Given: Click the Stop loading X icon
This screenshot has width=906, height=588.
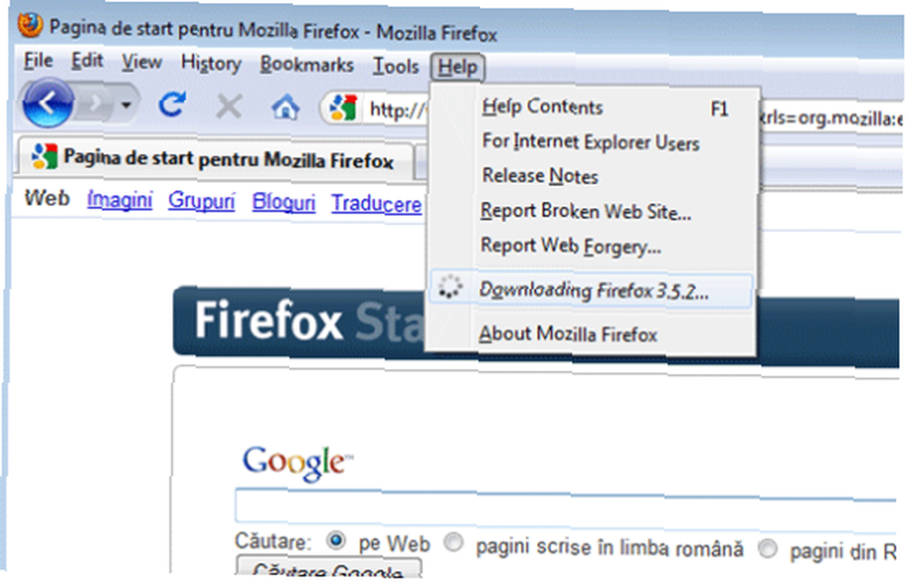Looking at the screenshot, I should (229, 106).
